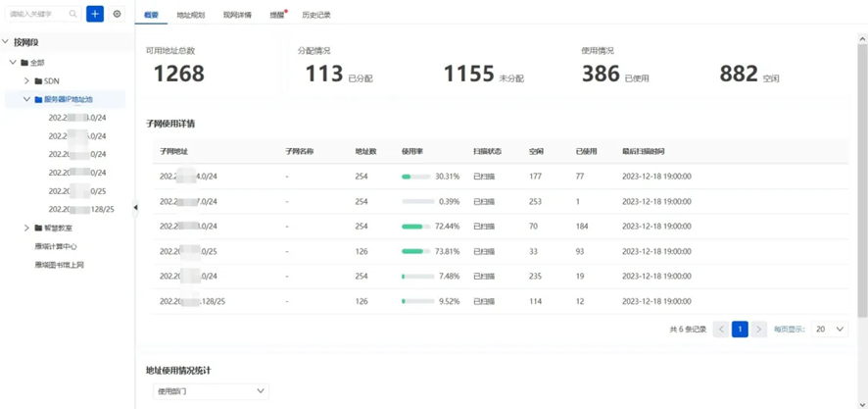The width and height of the screenshot is (868, 409).
Task: Click the 全部 folder icon
Action: tap(24, 63)
